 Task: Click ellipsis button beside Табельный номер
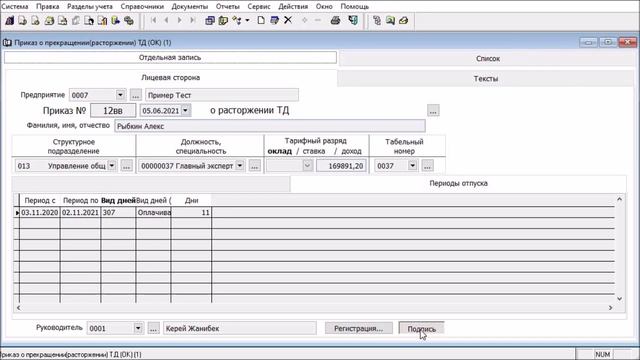(x=427, y=166)
